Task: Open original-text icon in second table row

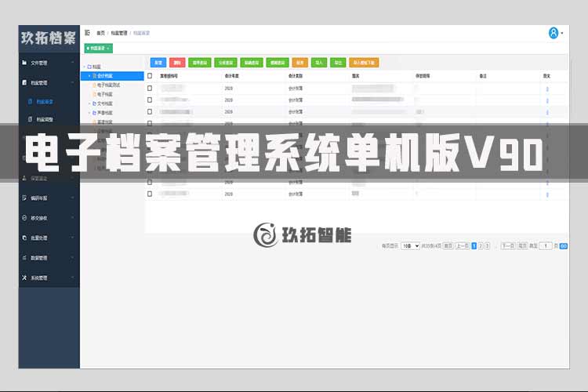Action: click(x=547, y=100)
